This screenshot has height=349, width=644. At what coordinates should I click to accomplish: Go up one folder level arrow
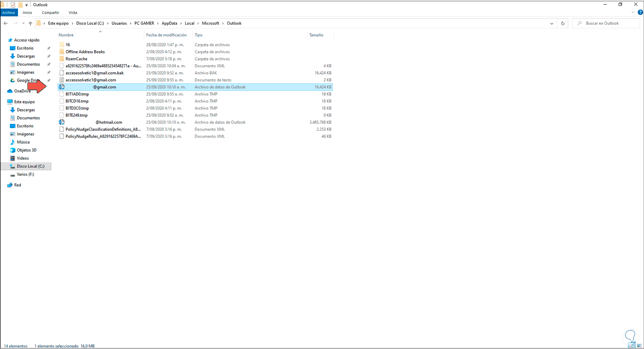tap(30, 23)
